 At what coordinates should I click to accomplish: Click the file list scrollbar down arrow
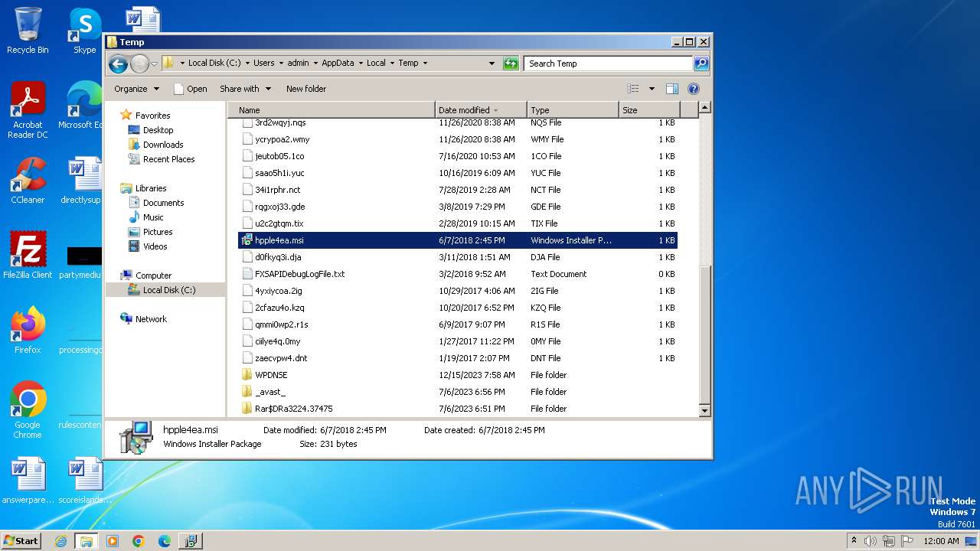(x=705, y=411)
